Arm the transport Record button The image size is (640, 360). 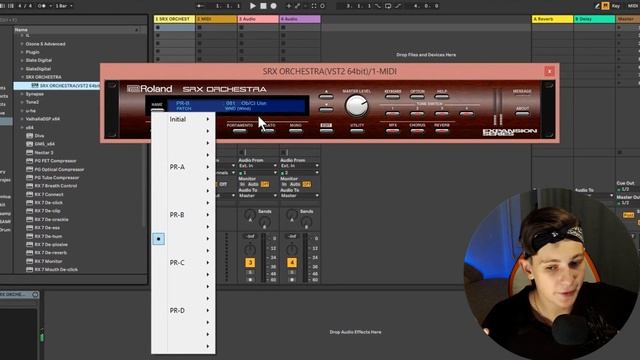coord(274,6)
